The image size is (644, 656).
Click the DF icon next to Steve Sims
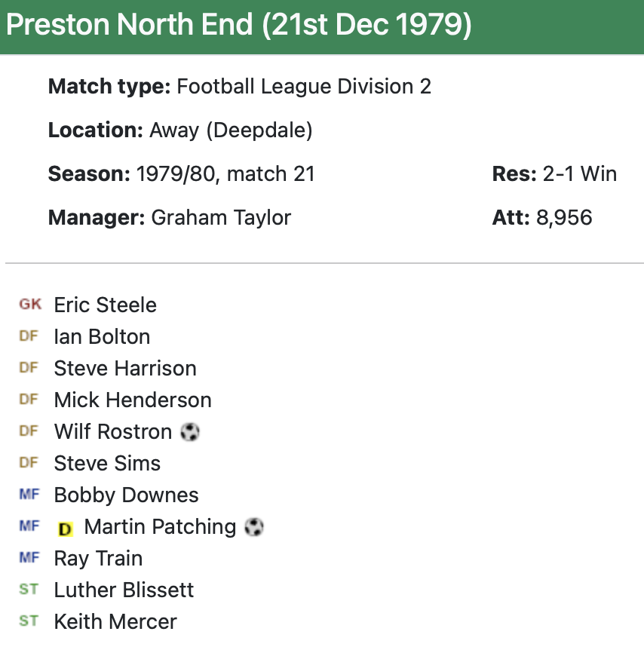click(29, 463)
